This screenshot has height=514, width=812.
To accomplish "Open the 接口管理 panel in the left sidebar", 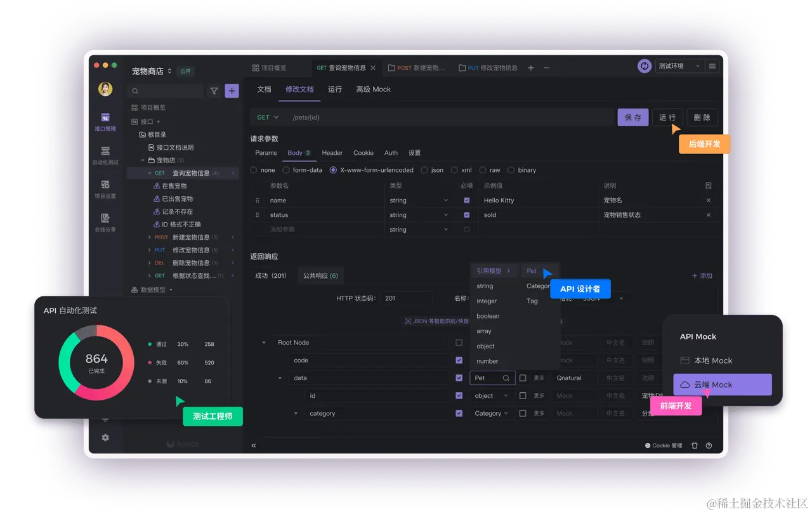I will tap(105, 122).
